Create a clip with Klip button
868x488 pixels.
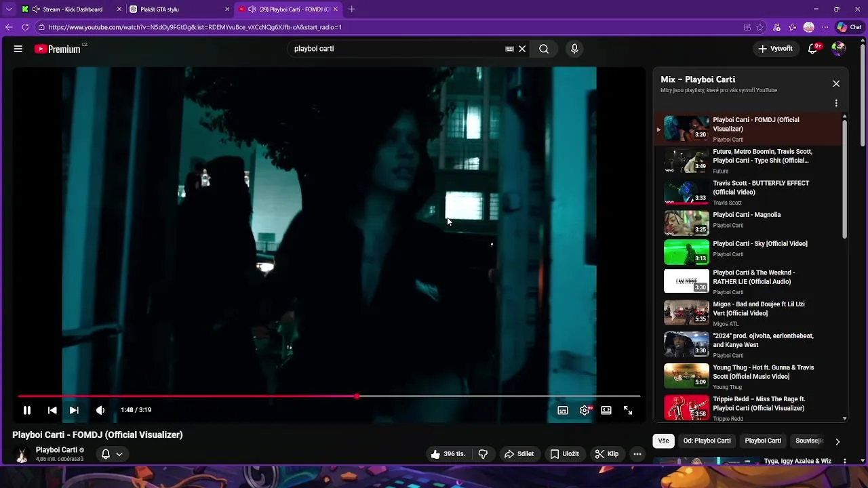tap(607, 454)
